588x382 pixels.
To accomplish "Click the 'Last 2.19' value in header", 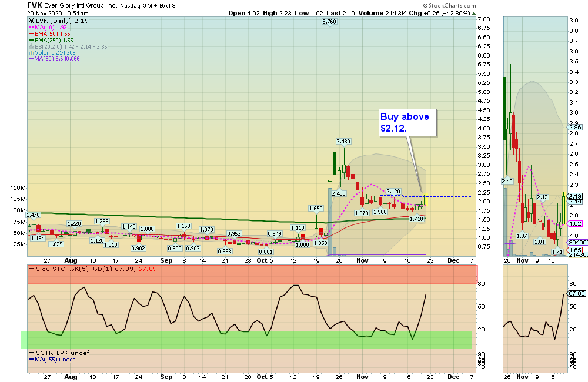I will click(340, 13).
